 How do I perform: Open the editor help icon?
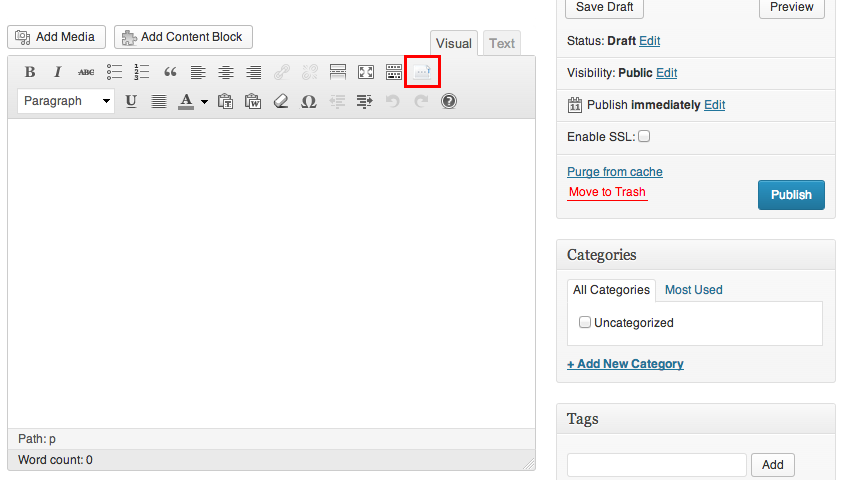click(x=449, y=101)
